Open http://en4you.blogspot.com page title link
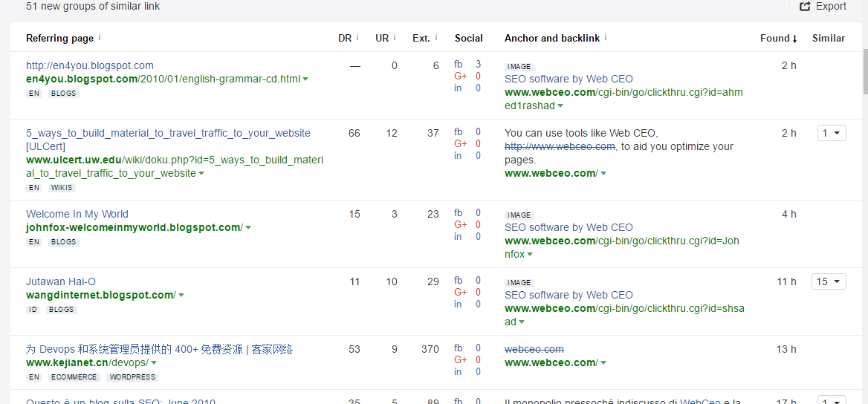Screen dimensions: 868x404 click(90, 65)
